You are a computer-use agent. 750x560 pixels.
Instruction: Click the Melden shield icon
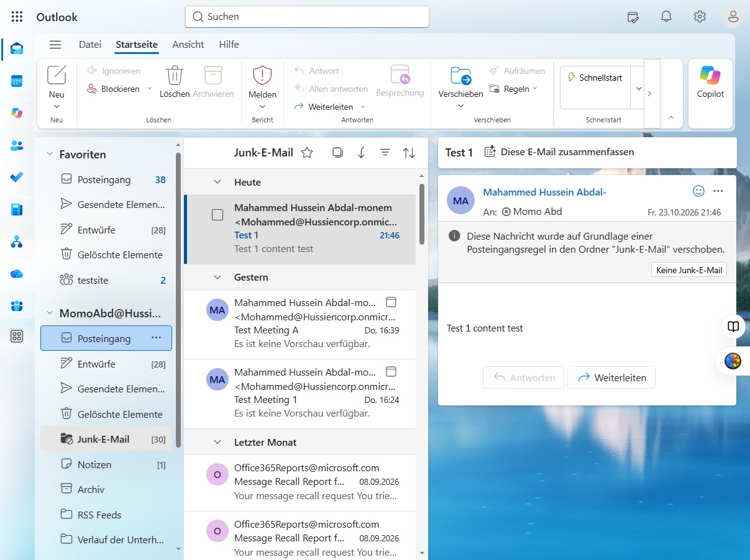[x=262, y=76]
